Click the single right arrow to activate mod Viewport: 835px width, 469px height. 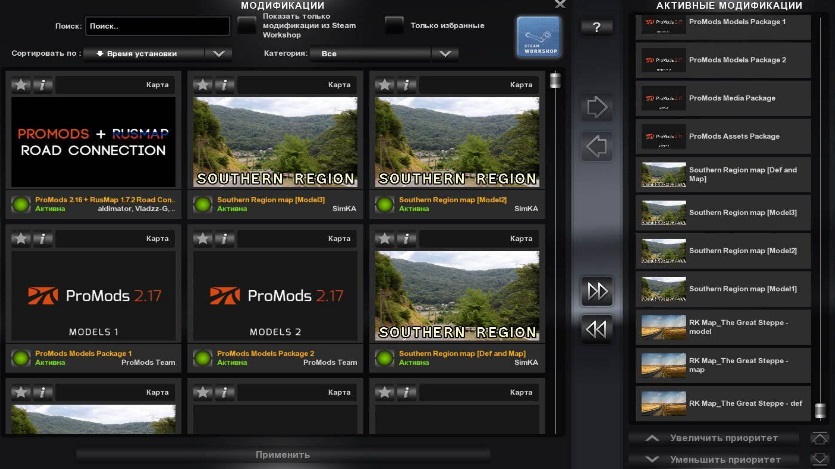coord(597,107)
